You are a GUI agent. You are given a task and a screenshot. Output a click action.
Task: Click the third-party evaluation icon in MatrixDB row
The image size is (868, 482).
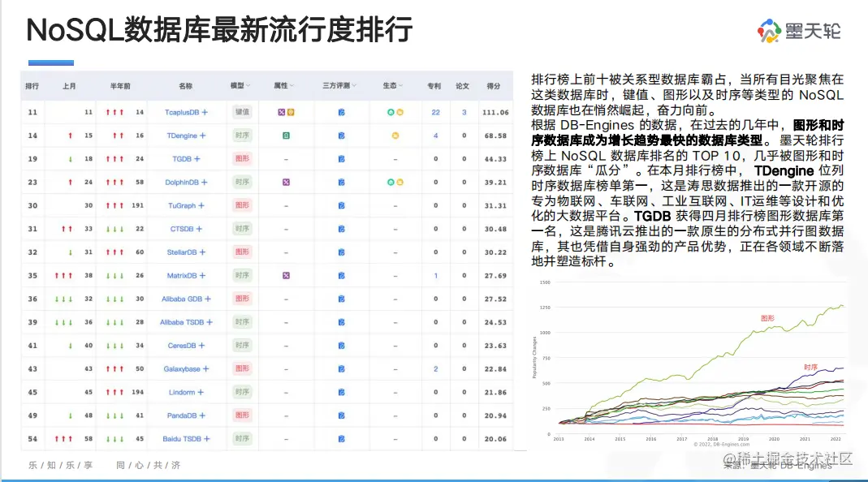pyautogui.click(x=342, y=276)
